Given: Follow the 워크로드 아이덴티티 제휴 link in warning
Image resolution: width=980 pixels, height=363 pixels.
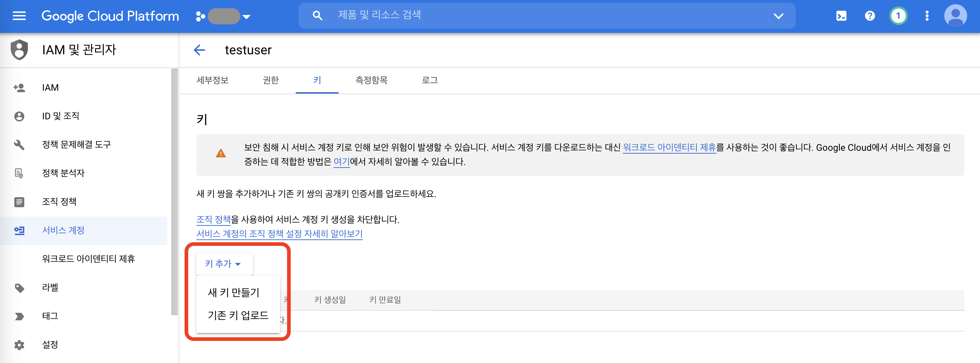Looking at the screenshot, I should (669, 147).
